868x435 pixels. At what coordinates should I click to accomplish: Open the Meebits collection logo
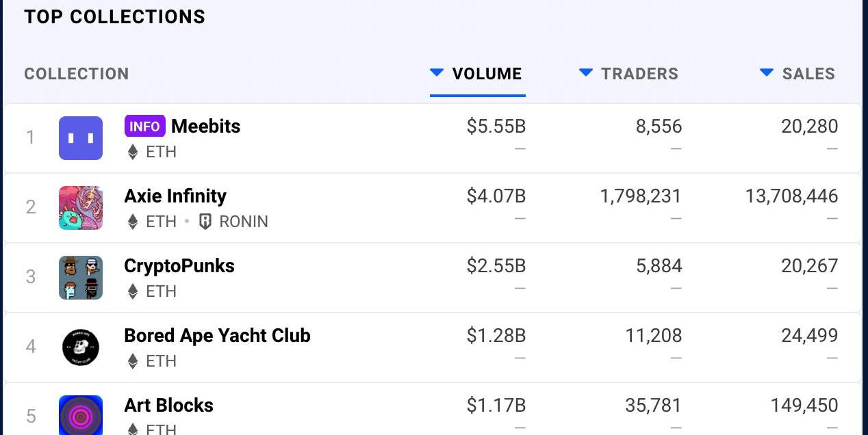click(81, 138)
